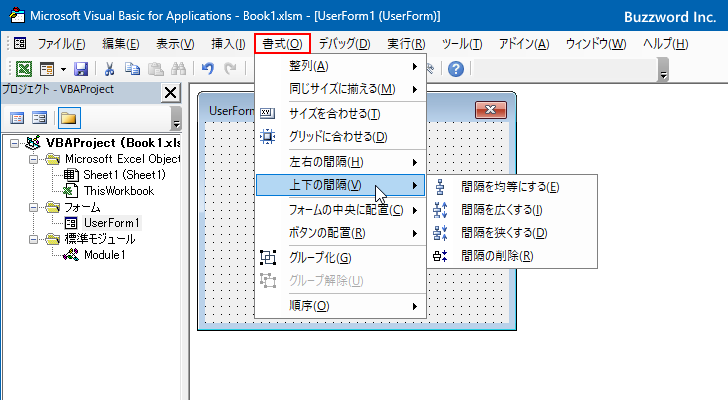Screen dimensions: 728x400
Task: Choose グループ化(G) from the menu
Action: (340, 258)
